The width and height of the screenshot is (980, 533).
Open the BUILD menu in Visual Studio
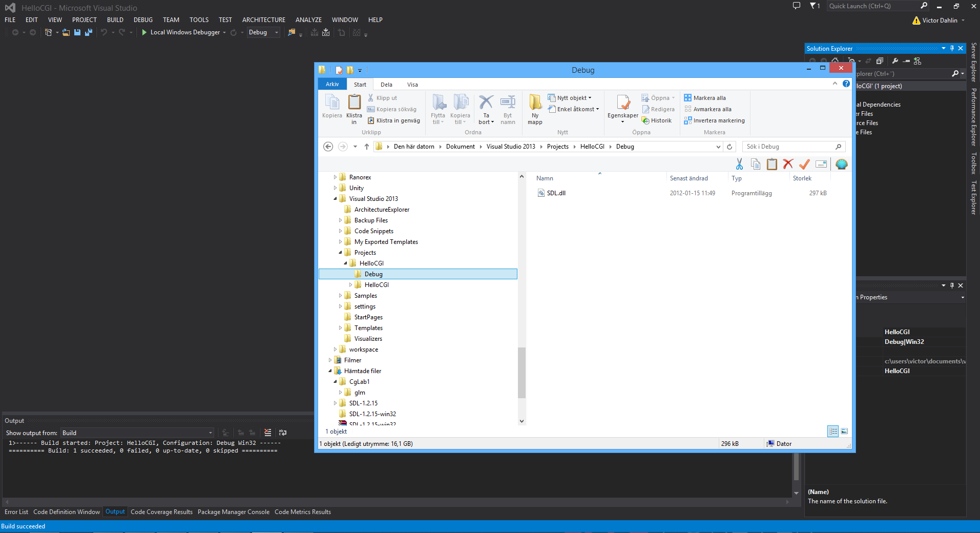pyautogui.click(x=115, y=20)
